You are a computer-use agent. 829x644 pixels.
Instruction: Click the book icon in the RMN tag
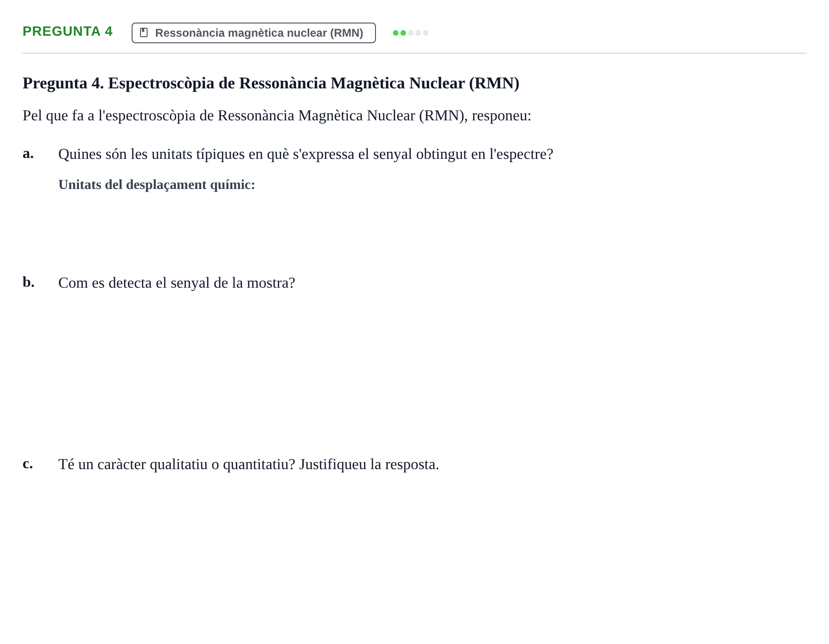pos(144,33)
